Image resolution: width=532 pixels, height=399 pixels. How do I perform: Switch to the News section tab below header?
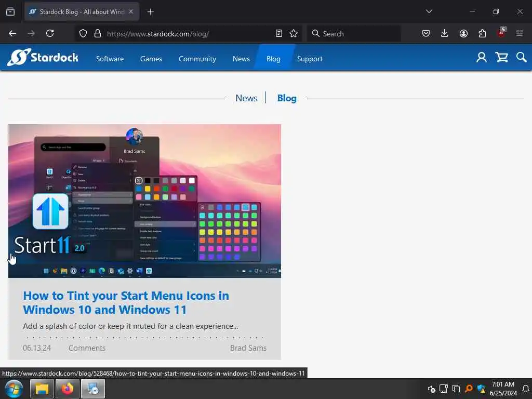click(246, 98)
